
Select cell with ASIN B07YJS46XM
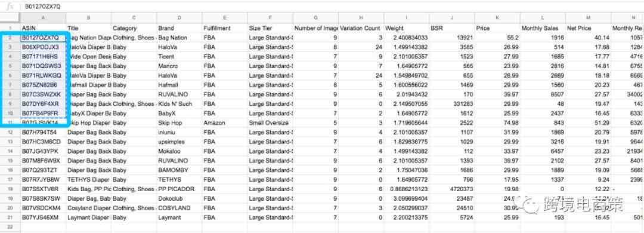click(44, 217)
